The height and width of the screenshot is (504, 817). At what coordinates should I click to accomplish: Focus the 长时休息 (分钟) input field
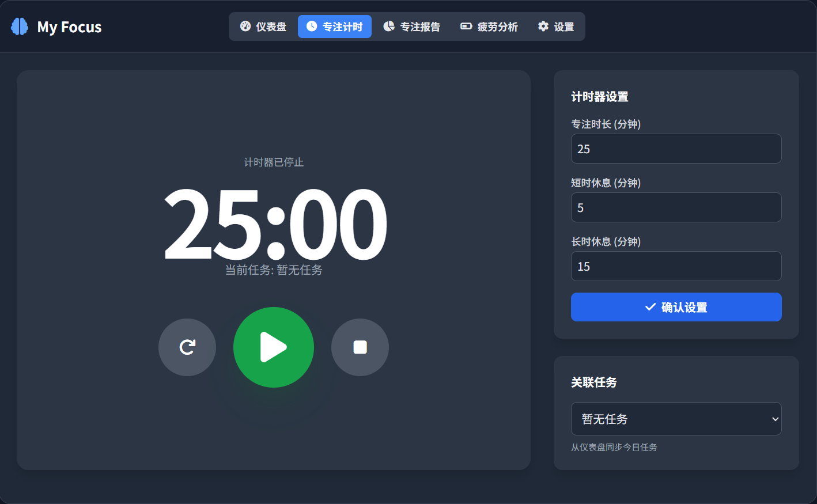click(676, 266)
